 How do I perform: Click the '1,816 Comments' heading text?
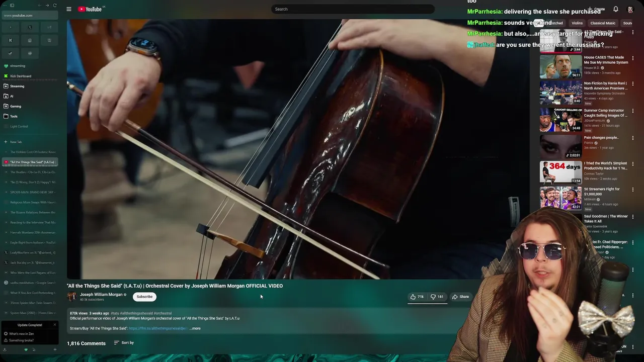tap(86, 343)
